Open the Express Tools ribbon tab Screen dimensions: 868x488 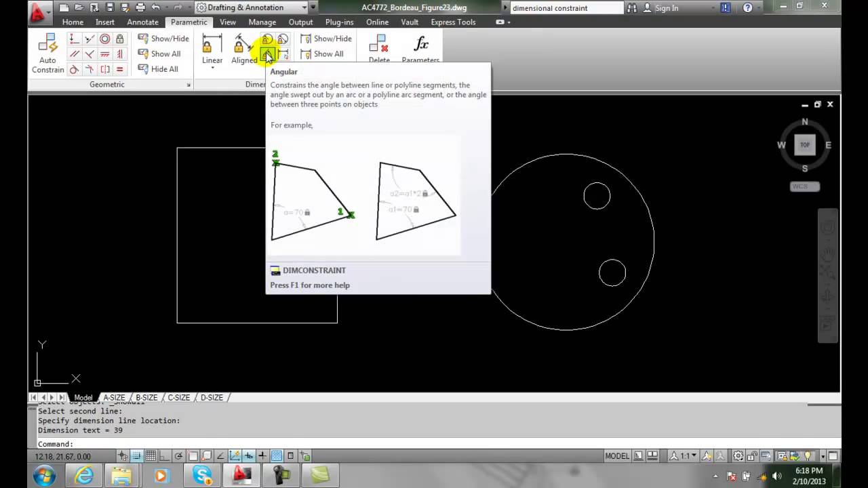453,22
